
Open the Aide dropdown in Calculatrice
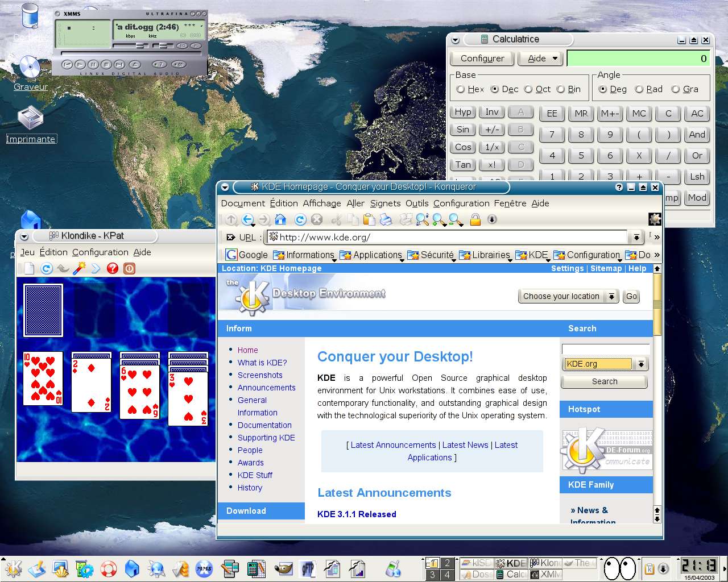pos(540,59)
